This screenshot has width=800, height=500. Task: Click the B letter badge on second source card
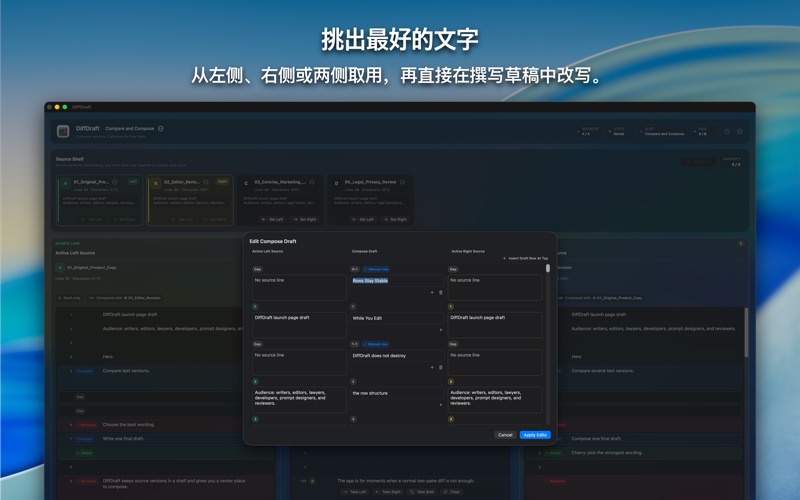(156, 183)
